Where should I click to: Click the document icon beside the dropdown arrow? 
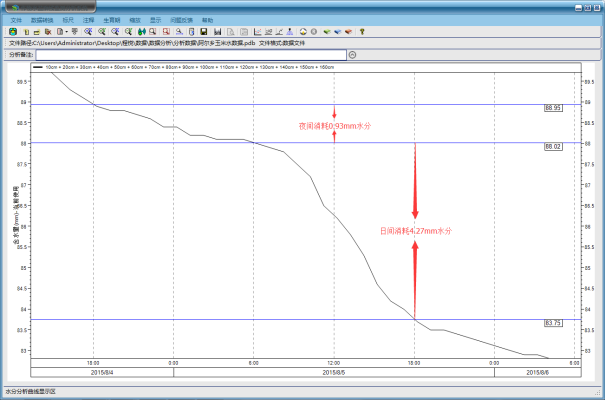point(60,32)
